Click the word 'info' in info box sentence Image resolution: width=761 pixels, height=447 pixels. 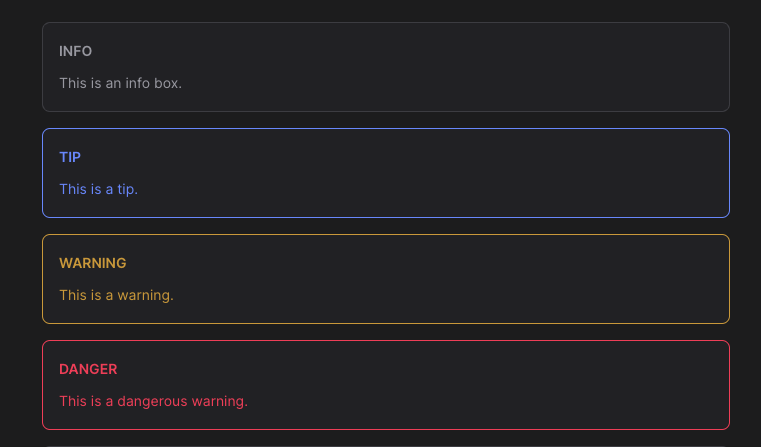coord(137,83)
